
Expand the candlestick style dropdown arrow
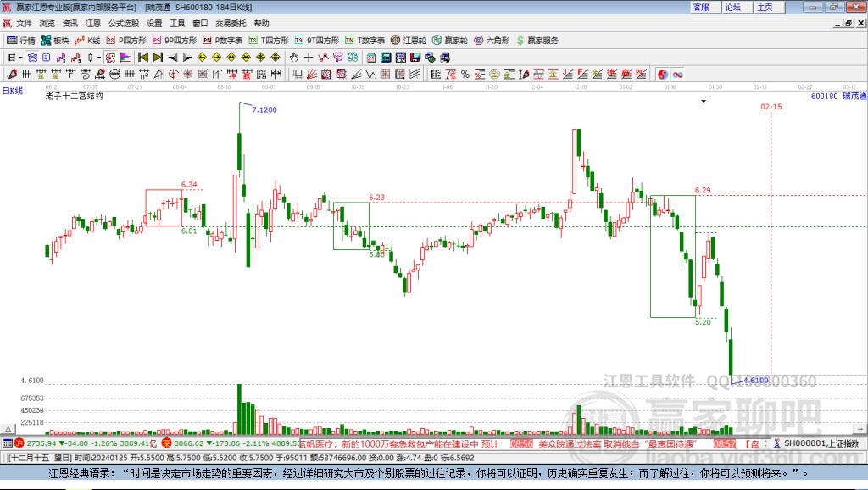[99, 58]
